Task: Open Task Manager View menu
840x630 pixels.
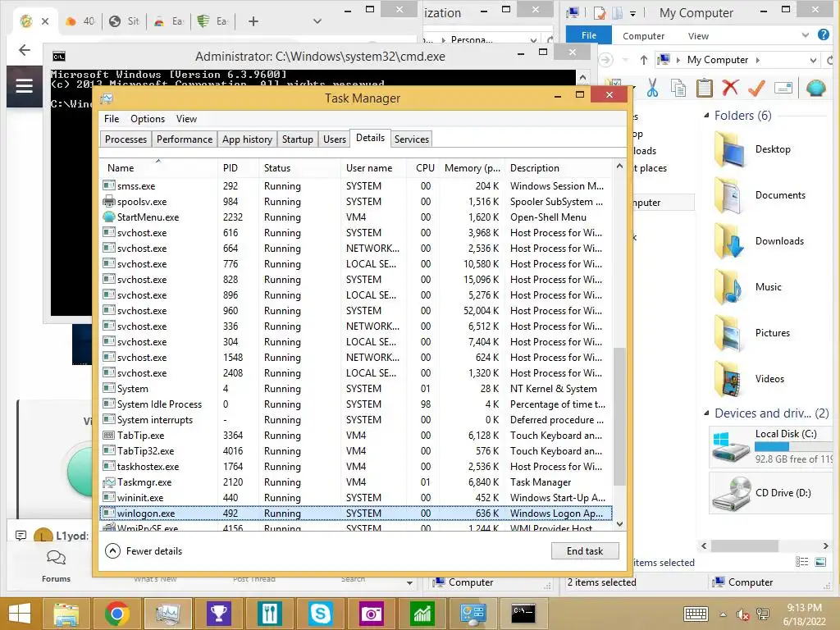Action: (x=186, y=119)
